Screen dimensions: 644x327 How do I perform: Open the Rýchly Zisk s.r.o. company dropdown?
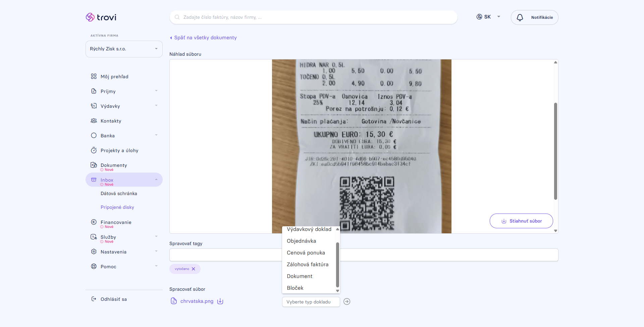pyautogui.click(x=124, y=49)
